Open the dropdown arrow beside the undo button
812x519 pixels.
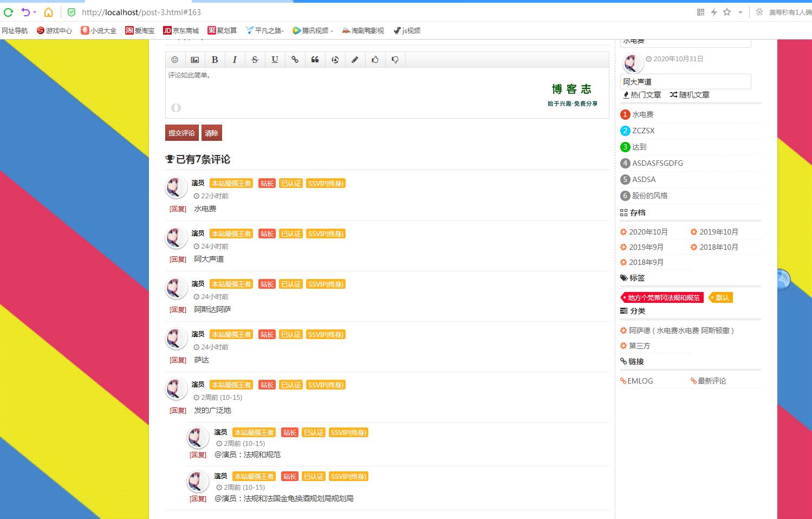pyautogui.click(x=35, y=12)
